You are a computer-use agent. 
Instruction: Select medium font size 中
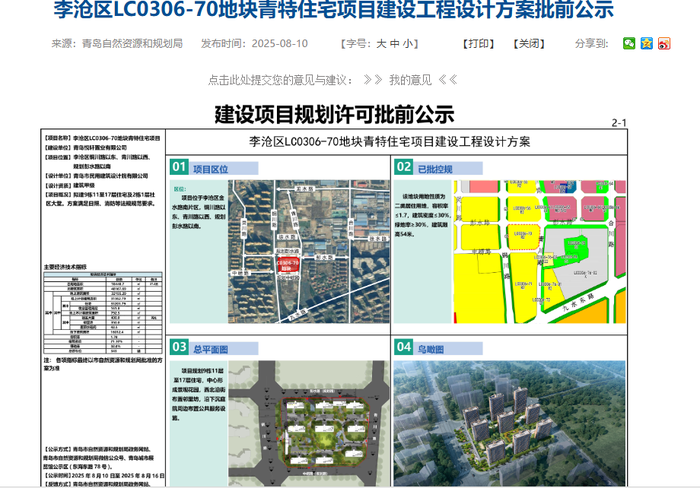click(394, 44)
